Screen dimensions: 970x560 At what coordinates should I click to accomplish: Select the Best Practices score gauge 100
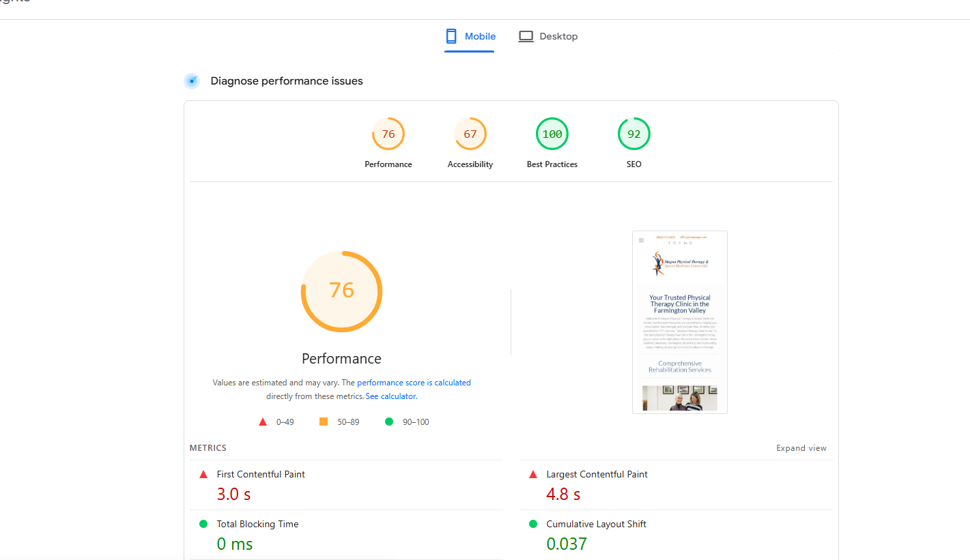[x=552, y=134]
